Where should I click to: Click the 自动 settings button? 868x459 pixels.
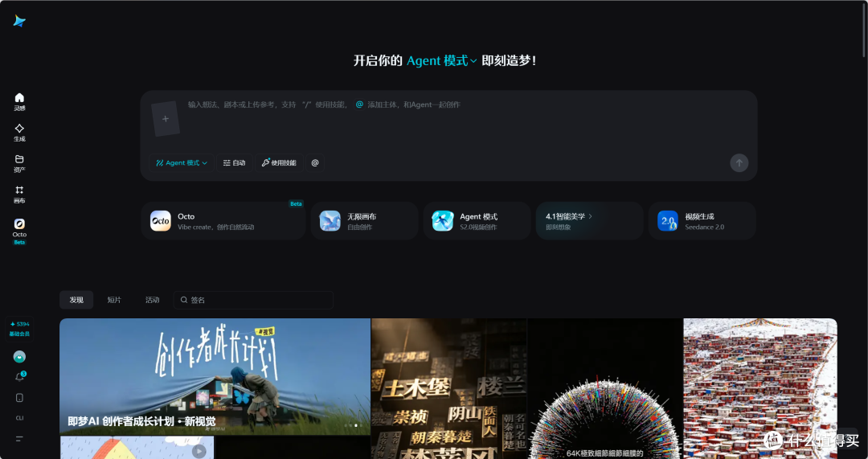234,163
